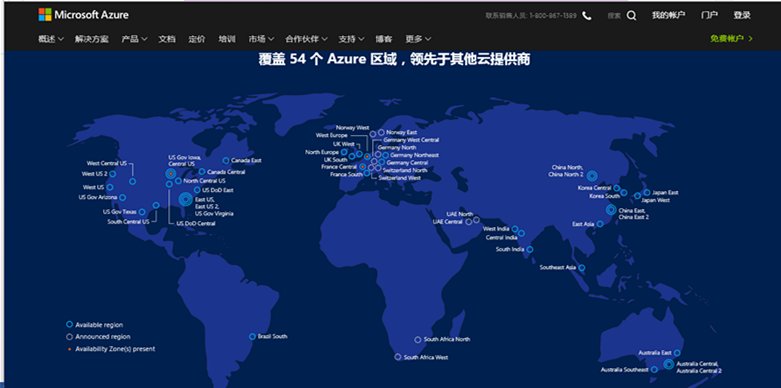
Task: Select the West US 2 region marker
Action: coord(113,174)
